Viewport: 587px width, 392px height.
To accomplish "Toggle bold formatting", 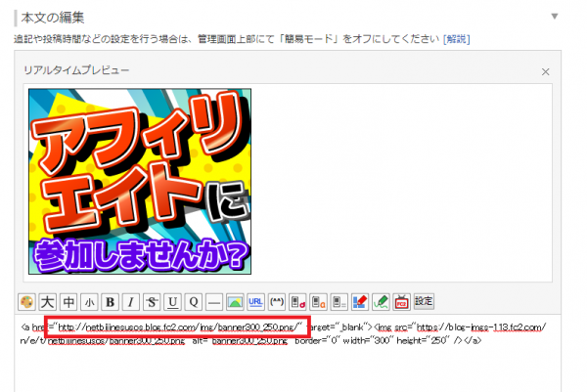I will [x=110, y=300].
